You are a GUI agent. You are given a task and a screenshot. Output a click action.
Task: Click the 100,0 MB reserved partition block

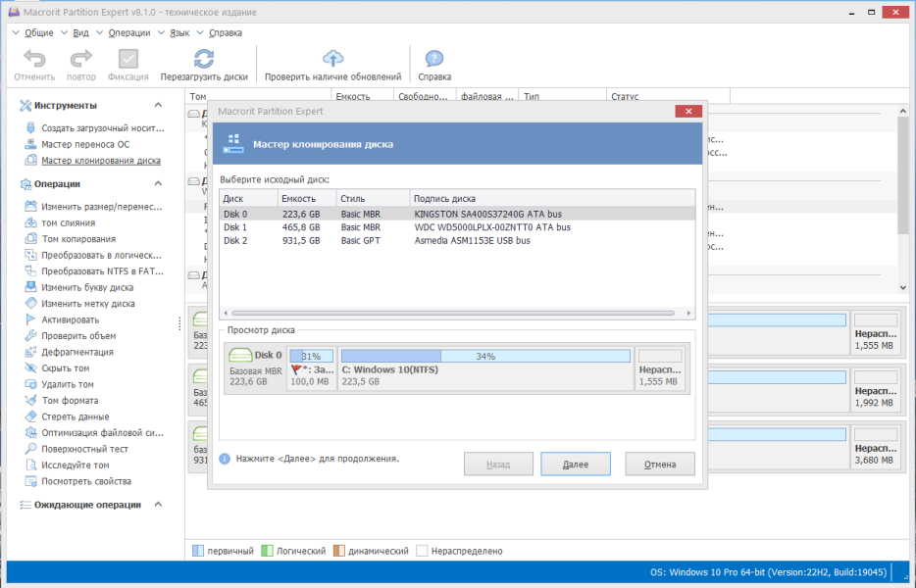click(x=311, y=367)
